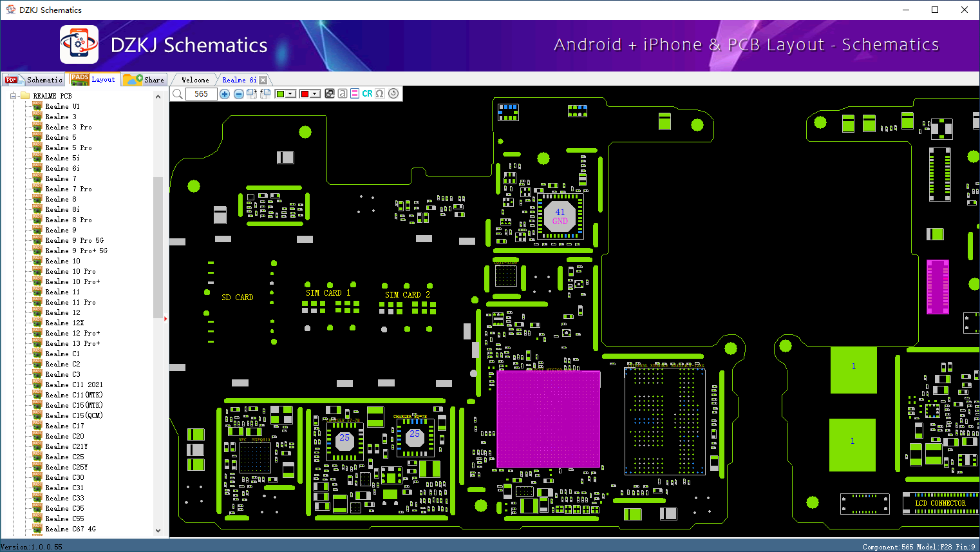Image resolution: width=980 pixels, height=552 pixels.
Task: Minimize the DZKJ Schematics window
Action: [906, 10]
